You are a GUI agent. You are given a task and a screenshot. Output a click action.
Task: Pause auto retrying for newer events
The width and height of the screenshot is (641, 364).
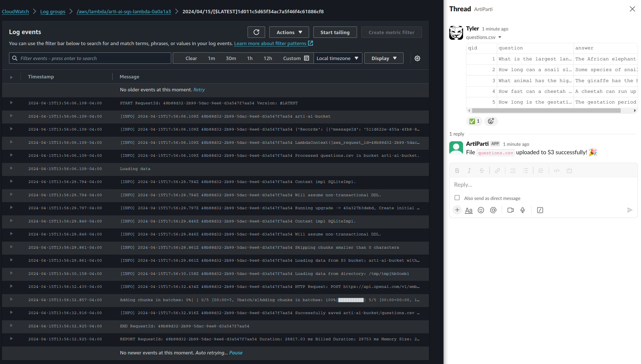click(x=236, y=353)
